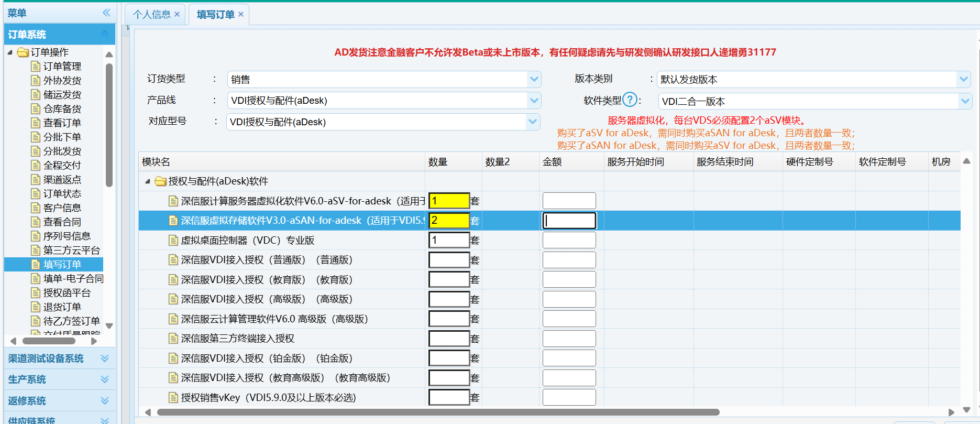Click the 填单-电子合同 document icon
Viewport: 980px width, 424px height.
(36, 278)
